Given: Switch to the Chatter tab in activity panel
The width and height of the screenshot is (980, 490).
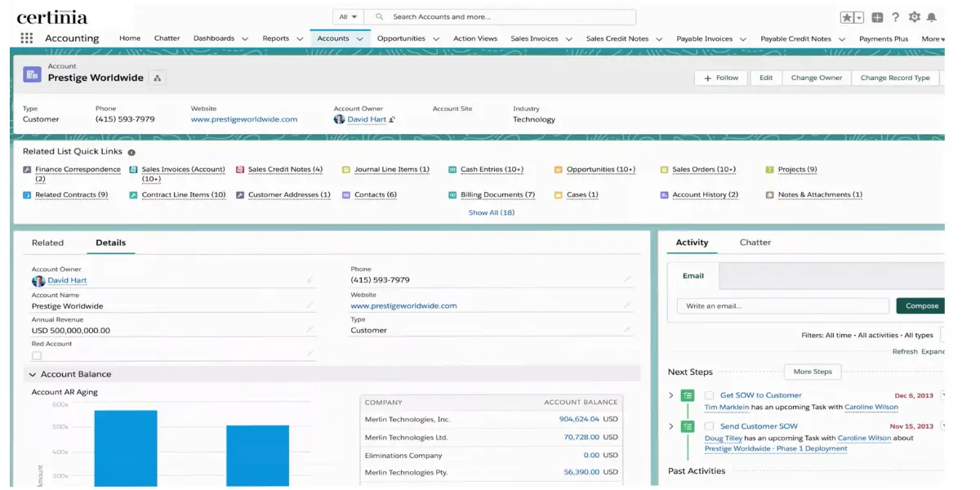Looking at the screenshot, I should [755, 243].
